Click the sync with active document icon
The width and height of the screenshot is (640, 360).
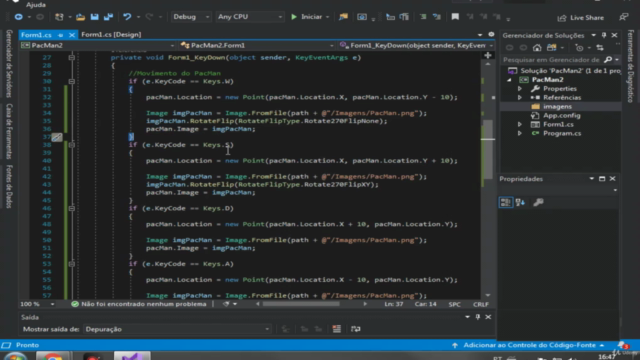point(600,48)
